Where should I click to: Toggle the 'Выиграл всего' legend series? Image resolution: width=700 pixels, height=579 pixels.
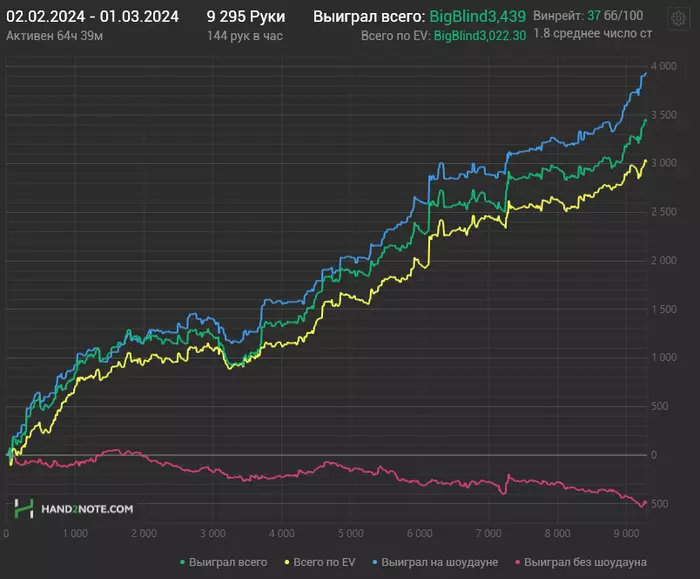pos(223,562)
